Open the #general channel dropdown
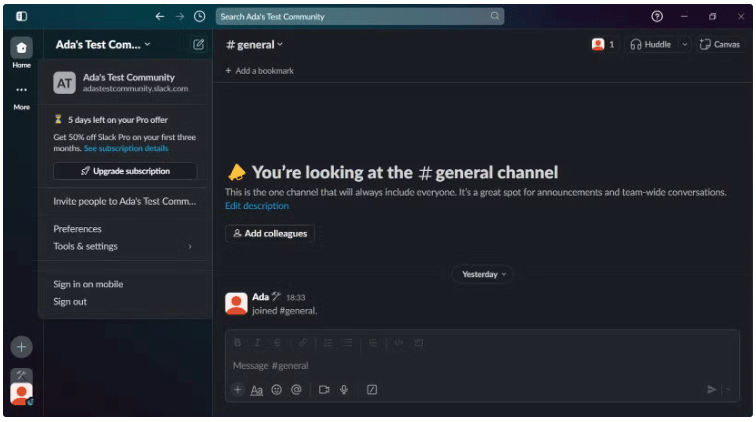The image size is (756, 422). (255, 45)
